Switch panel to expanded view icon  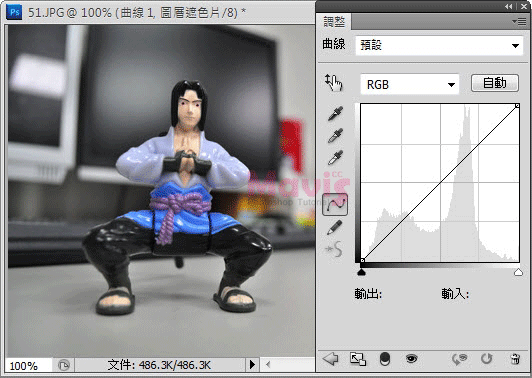(358, 359)
